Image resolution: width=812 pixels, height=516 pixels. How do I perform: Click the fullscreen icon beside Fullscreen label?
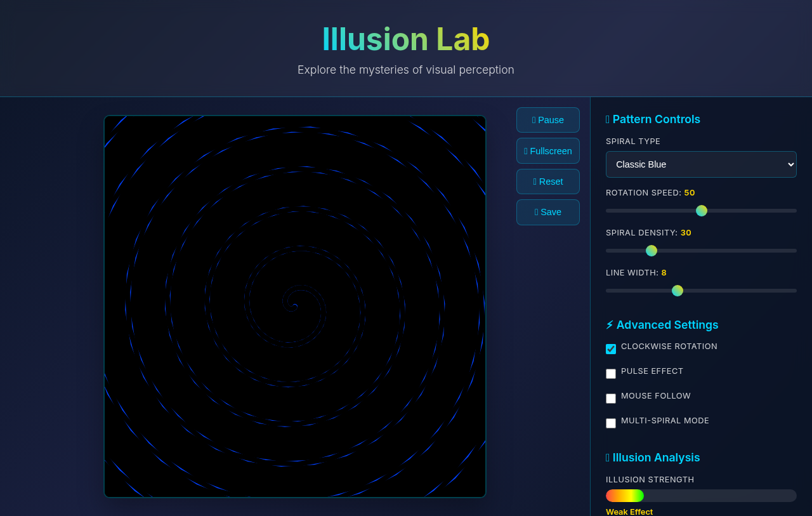pos(525,151)
